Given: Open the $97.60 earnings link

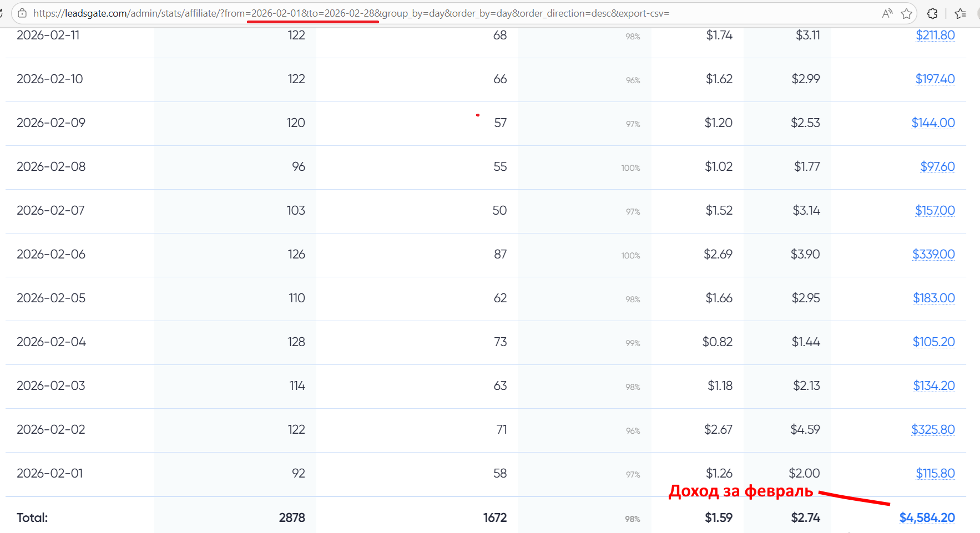Looking at the screenshot, I should coord(937,167).
